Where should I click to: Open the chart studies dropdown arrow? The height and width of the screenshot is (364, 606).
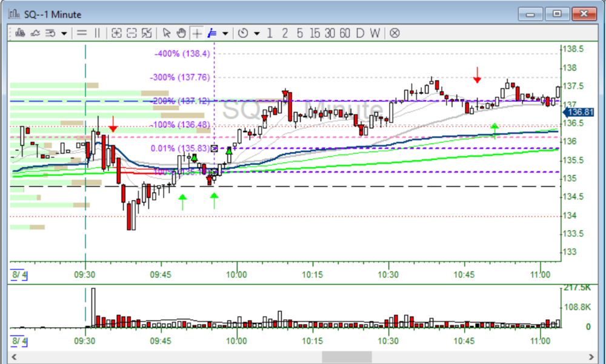(64, 33)
